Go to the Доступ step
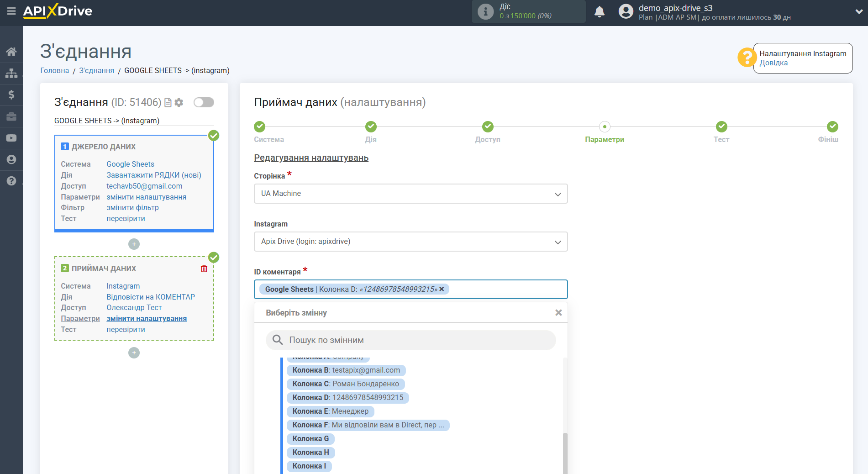Screen dimensions: 868x474 click(x=488, y=126)
